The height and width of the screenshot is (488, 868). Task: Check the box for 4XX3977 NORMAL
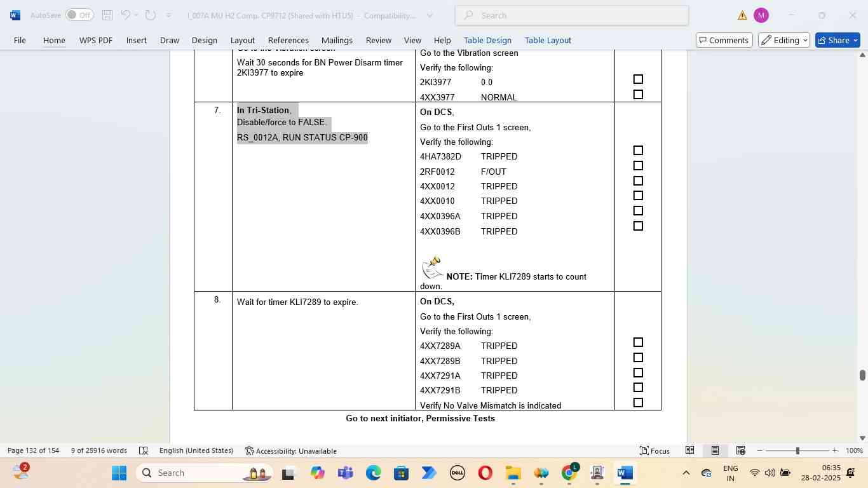pos(638,95)
